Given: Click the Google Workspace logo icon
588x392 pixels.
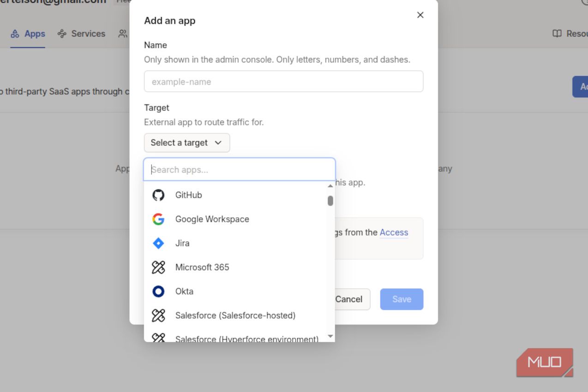Looking at the screenshot, I should [158, 219].
